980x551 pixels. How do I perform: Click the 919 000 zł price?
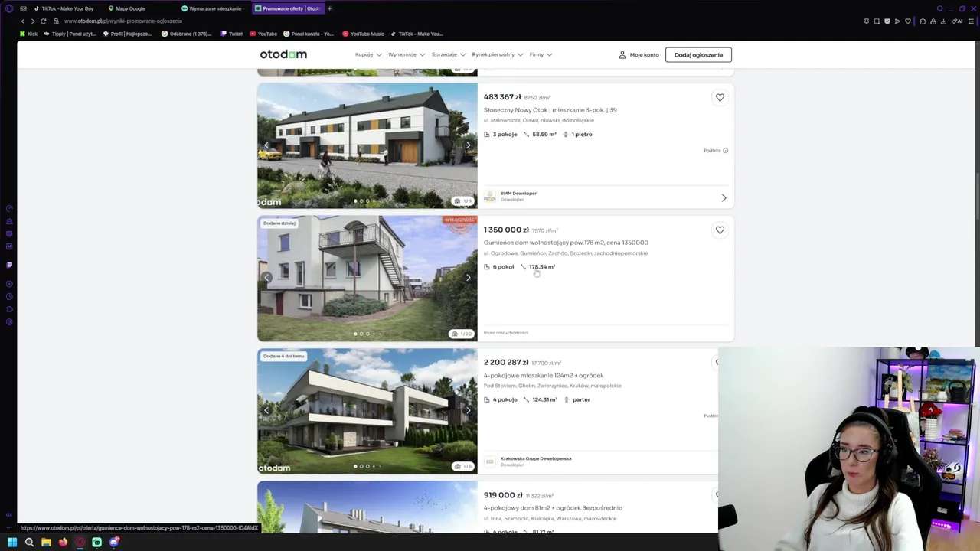(503, 495)
